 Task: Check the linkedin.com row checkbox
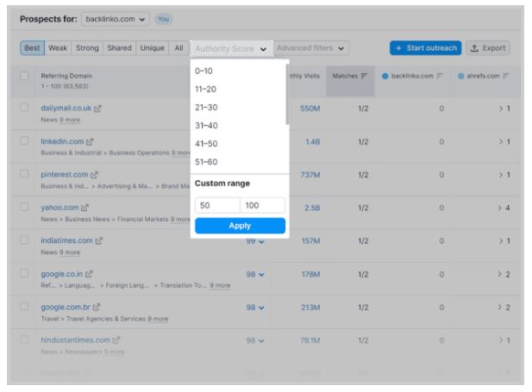24,140
